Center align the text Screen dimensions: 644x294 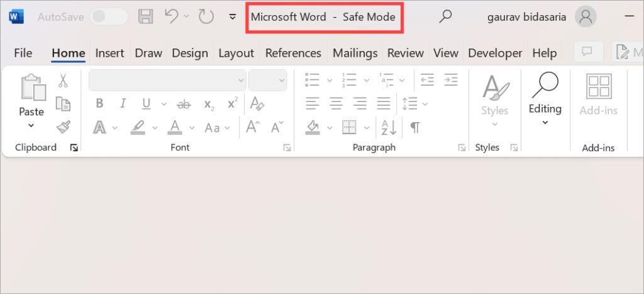pyautogui.click(x=336, y=104)
